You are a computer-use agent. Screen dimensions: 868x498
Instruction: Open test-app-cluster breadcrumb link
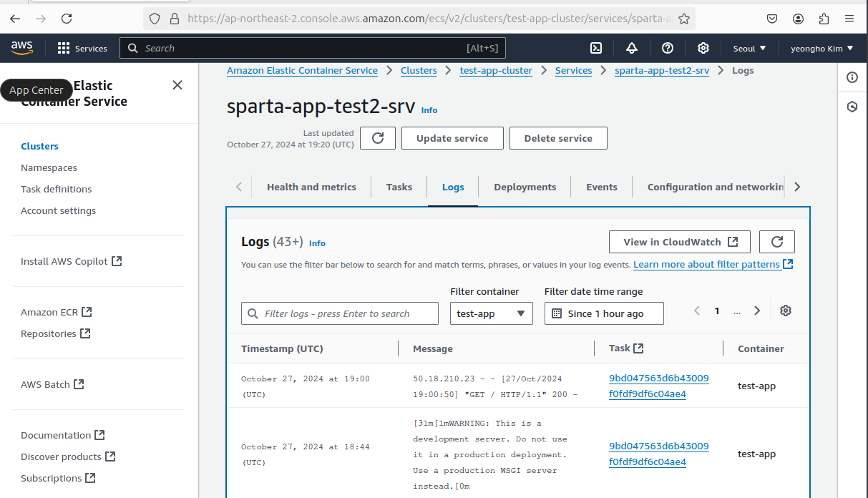pyautogui.click(x=496, y=70)
